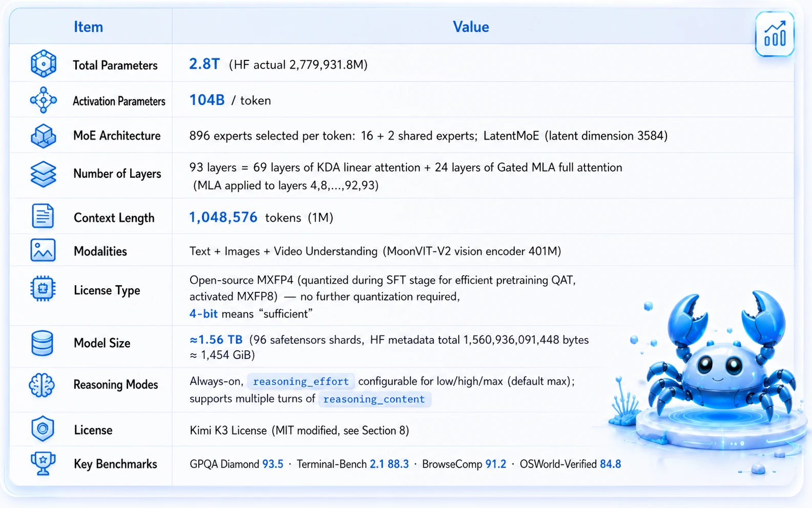Click the Activation Parameters node icon
The image size is (812, 508).
44,100
